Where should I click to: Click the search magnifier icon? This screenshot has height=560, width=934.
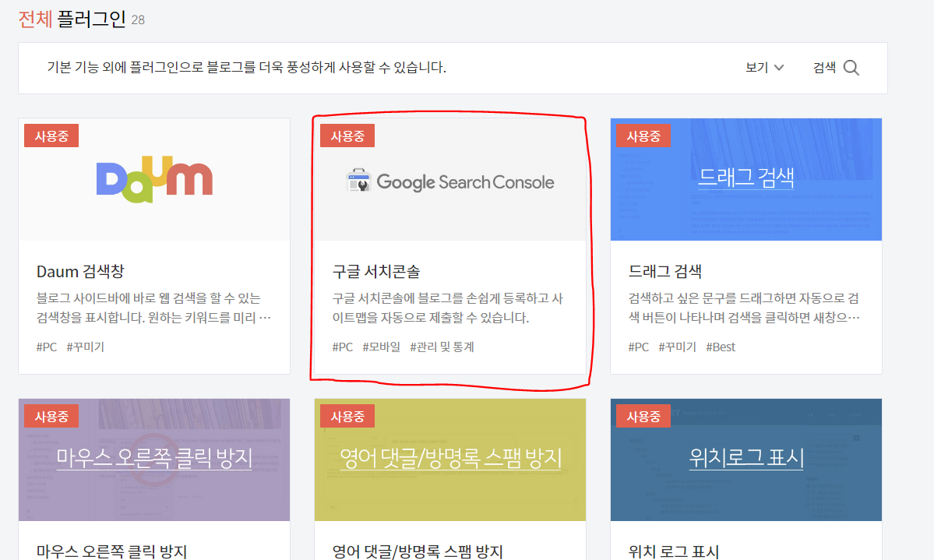(x=851, y=68)
